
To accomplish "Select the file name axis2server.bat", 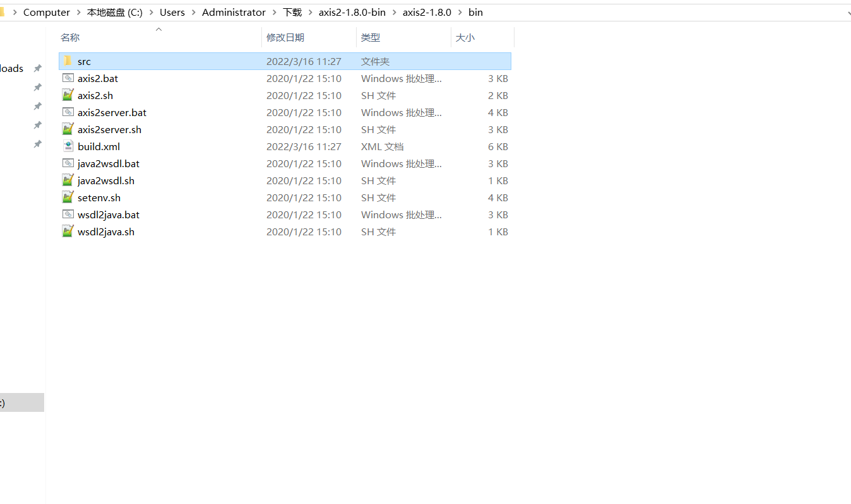I will tap(112, 112).
